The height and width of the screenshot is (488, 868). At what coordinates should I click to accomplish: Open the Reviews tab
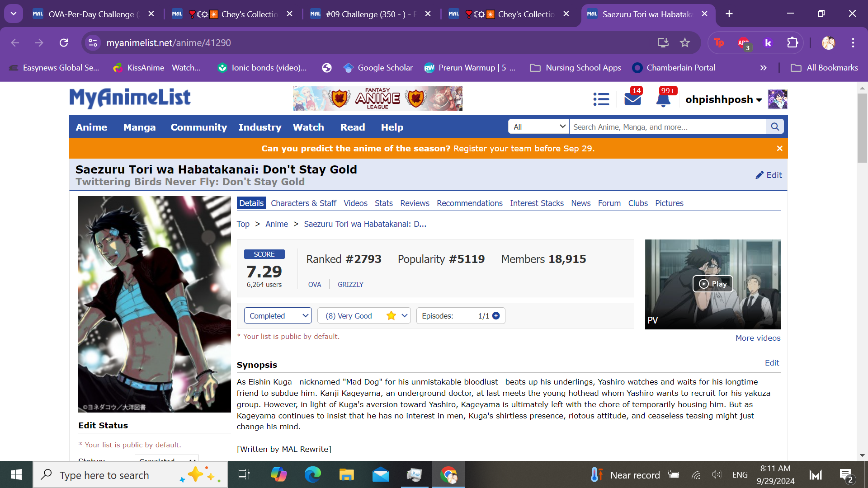[x=415, y=203]
